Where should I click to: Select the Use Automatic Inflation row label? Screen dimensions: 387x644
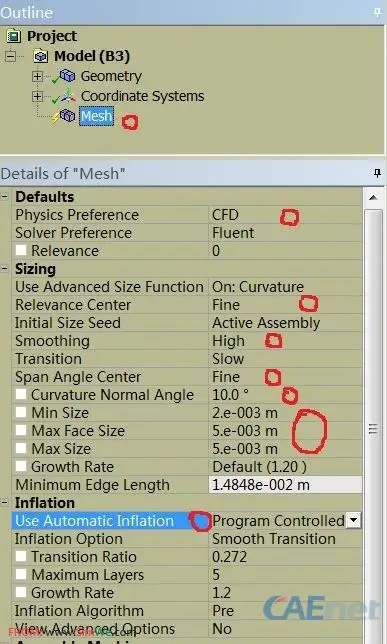94,521
